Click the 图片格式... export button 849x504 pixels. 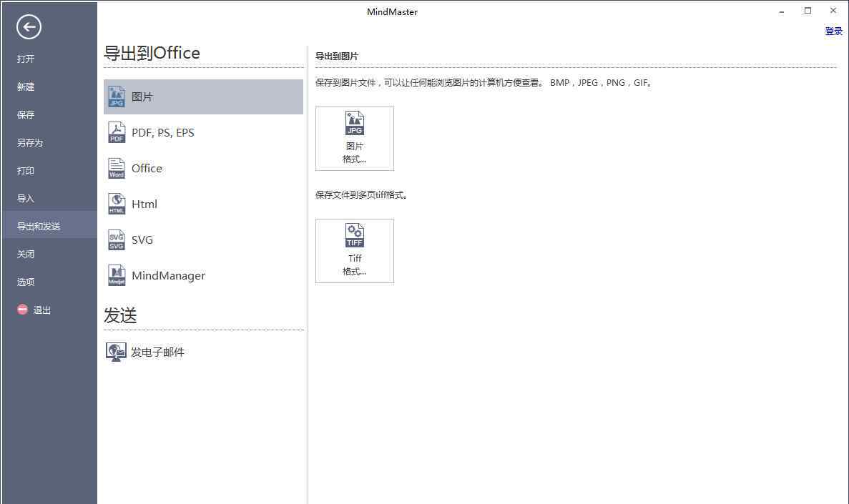[x=355, y=139]
